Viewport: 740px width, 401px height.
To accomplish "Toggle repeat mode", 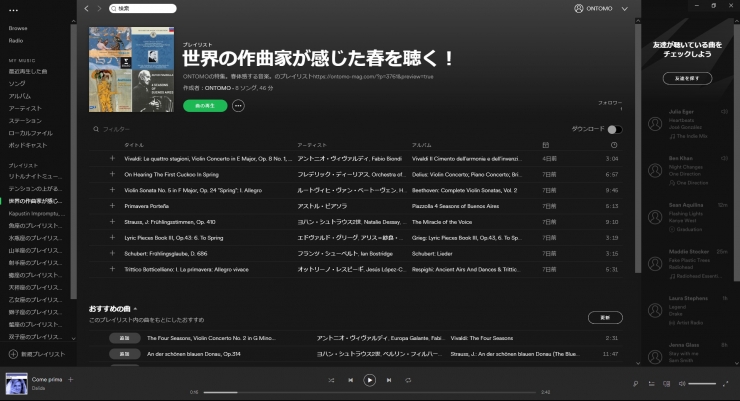I will click(408, 380).
